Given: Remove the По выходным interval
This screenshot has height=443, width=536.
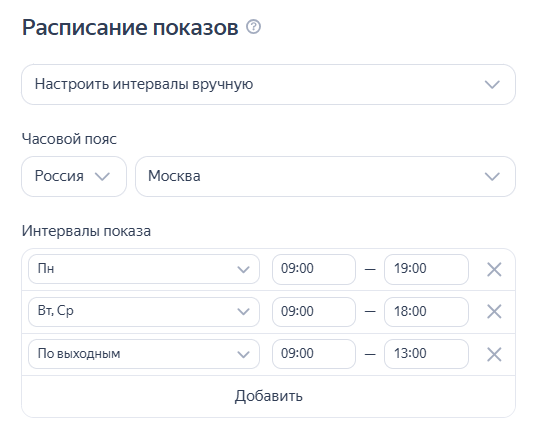Looking at the screenshot, I should [x=494, y=354].
